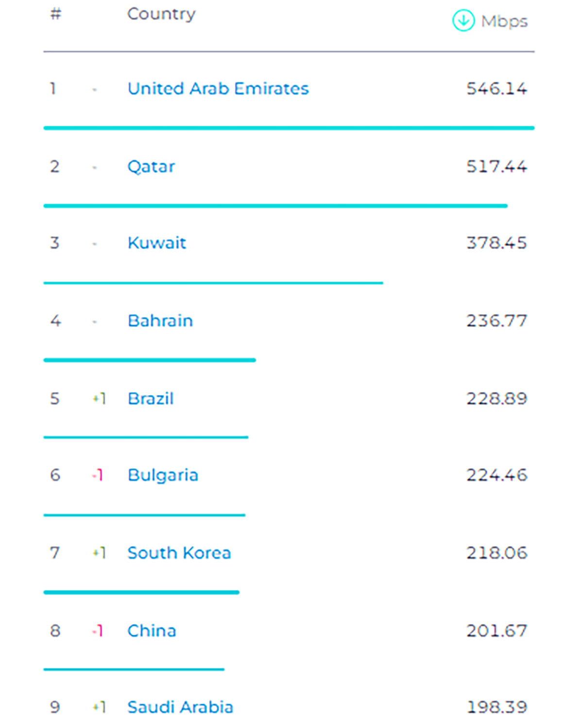Open the Bahrain country link

coord(160,321)
